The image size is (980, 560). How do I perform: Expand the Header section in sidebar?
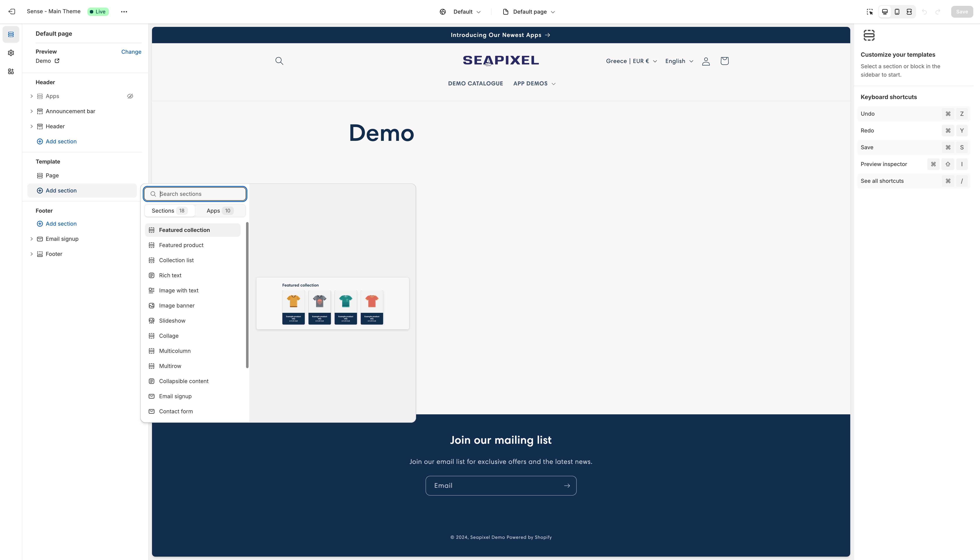[32, 127]
